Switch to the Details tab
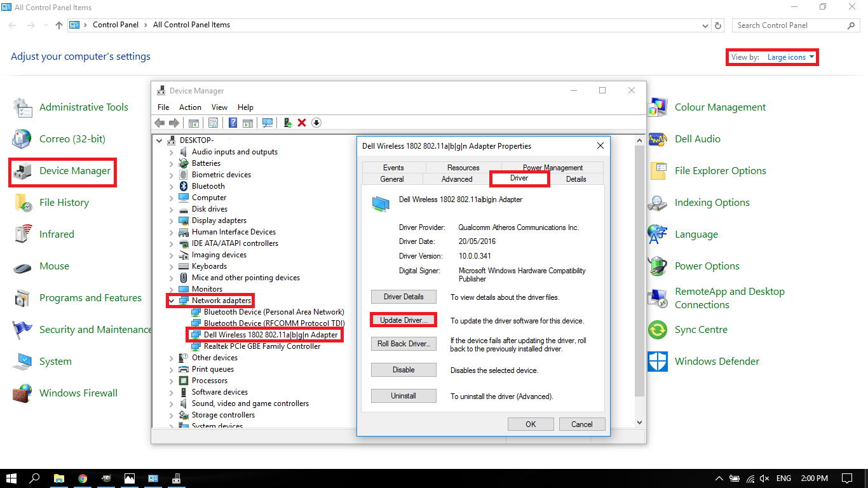 576,179
